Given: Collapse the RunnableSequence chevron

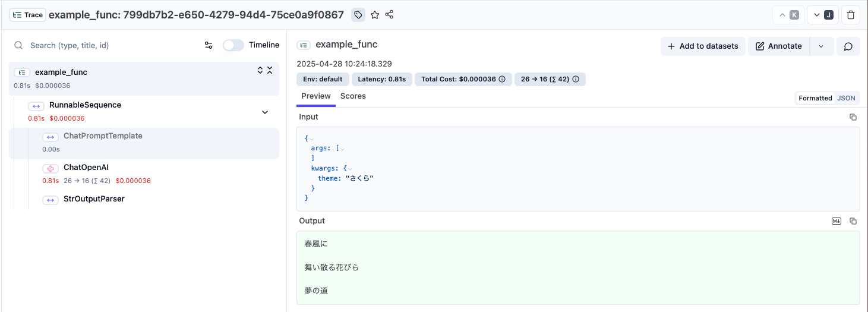Looking at the screenshot, I should click(265, 112).
